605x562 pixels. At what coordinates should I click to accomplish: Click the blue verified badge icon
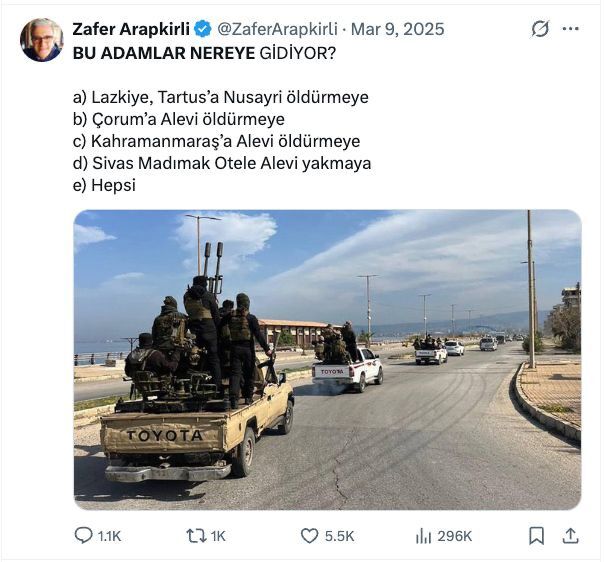(x=203, y=29)
